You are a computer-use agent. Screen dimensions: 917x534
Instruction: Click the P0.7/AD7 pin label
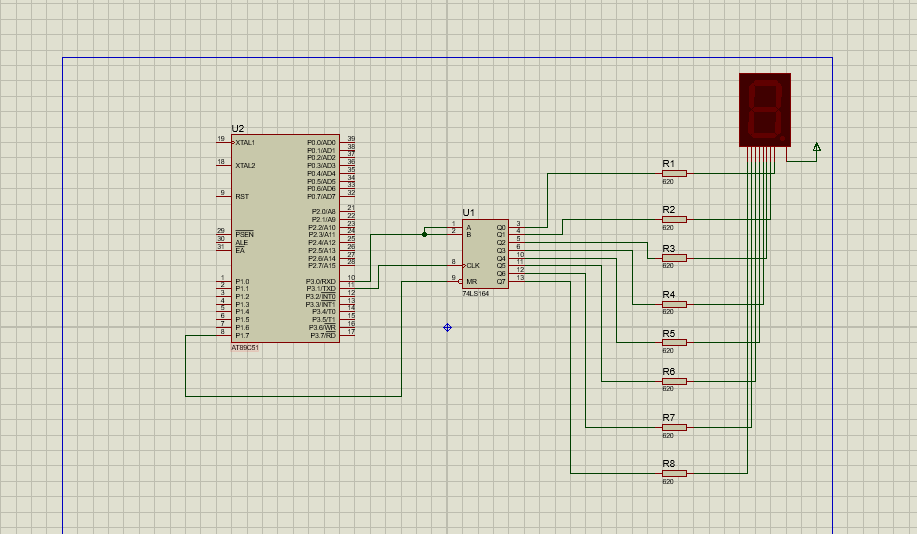(322, 197)
